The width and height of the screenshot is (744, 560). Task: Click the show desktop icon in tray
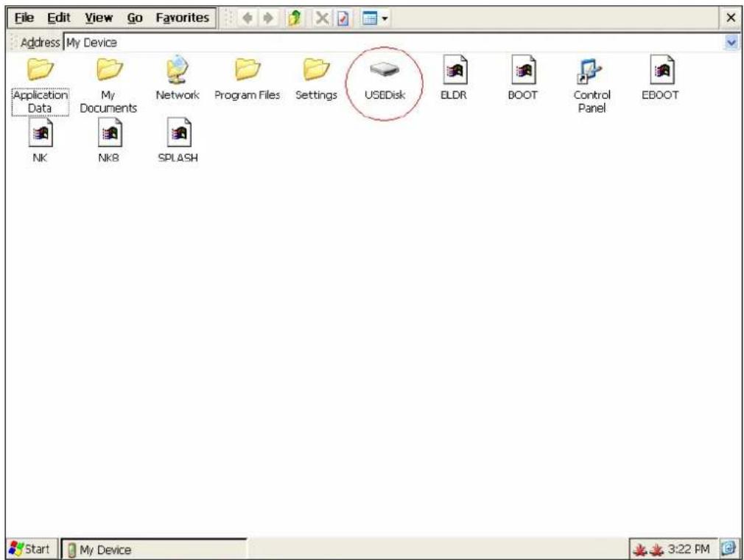(729, 548)
